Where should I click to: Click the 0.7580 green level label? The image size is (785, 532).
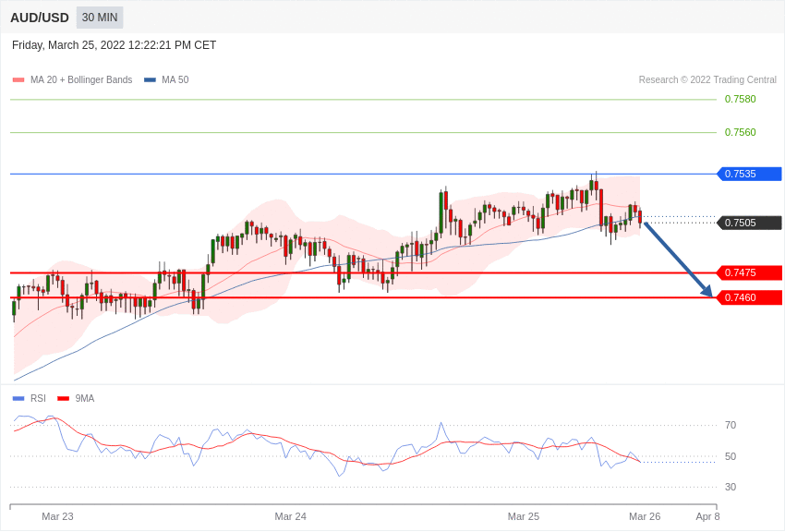point(740,99)
